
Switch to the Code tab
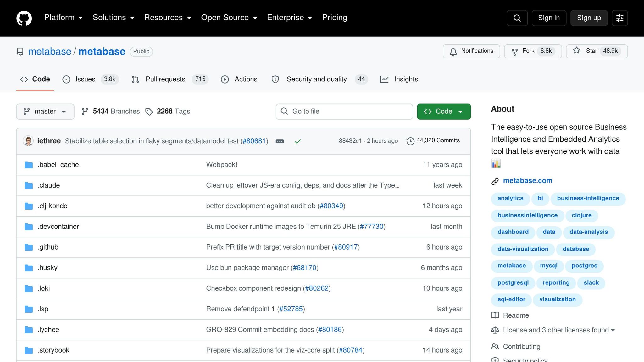pos(35,79)
